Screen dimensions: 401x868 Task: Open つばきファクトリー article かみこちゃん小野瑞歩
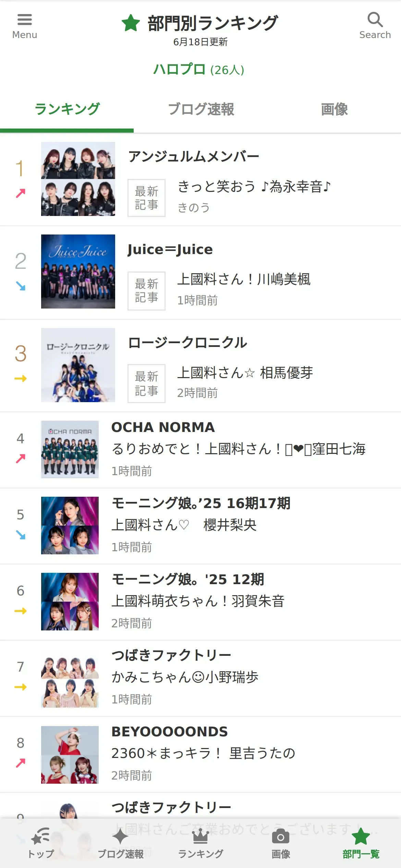click(185, 677)
